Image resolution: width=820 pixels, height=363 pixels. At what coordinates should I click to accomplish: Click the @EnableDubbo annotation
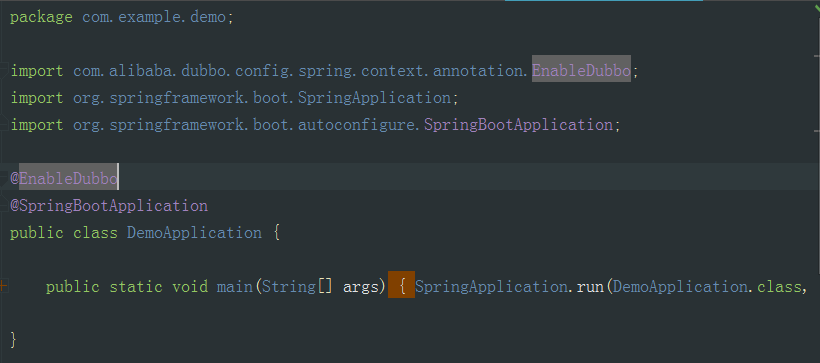tap(64, 178)
